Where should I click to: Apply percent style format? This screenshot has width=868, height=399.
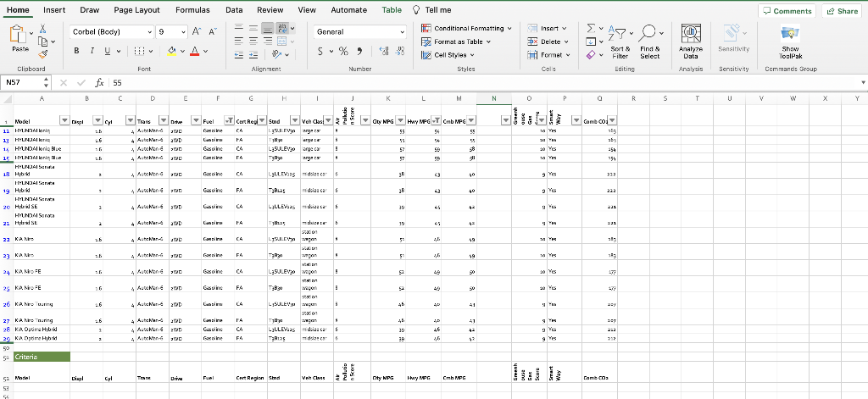tap(343, 51)
